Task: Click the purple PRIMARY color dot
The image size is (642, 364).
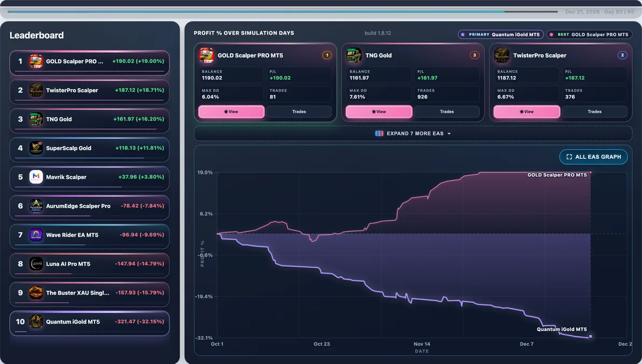Action: [x=463, y=35]
